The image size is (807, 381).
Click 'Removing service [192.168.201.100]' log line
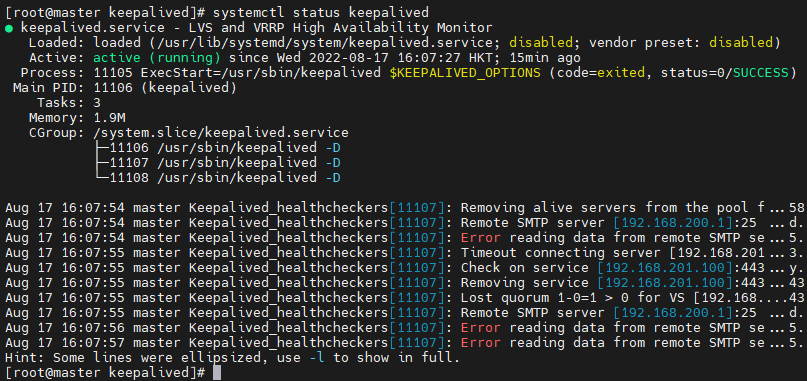pyautogui.click(x=405, y=283)
